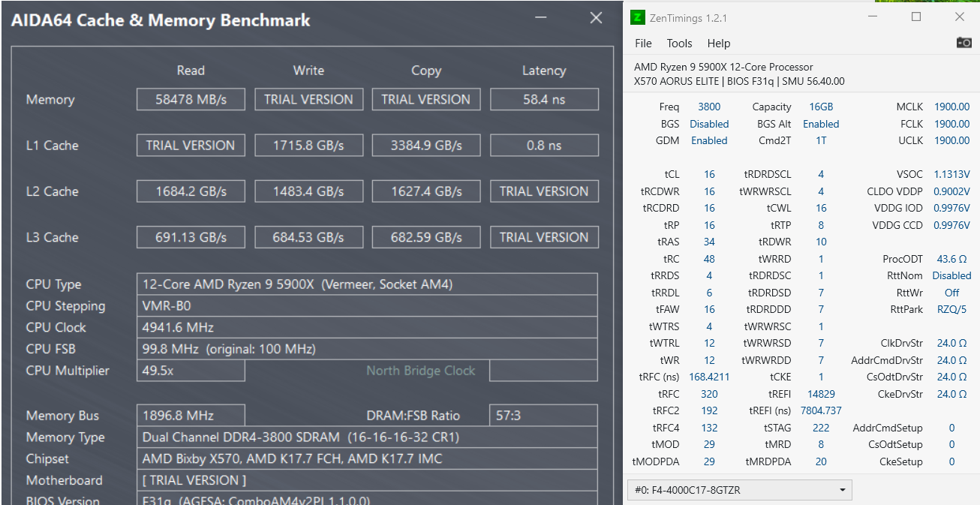Click the CPU Type field showing Ryzen 9 5900X

click(367, 284)
